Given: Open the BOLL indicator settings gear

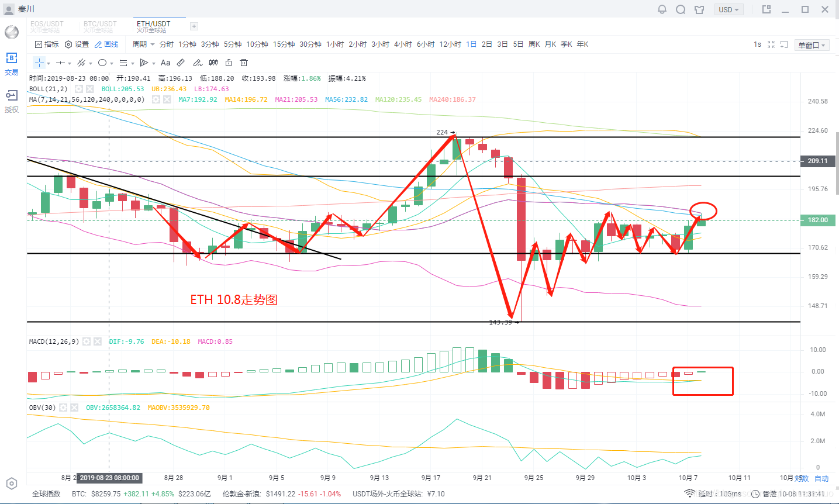Looking at the screenshot, I should pyautogui.click(x=79, y=89).
